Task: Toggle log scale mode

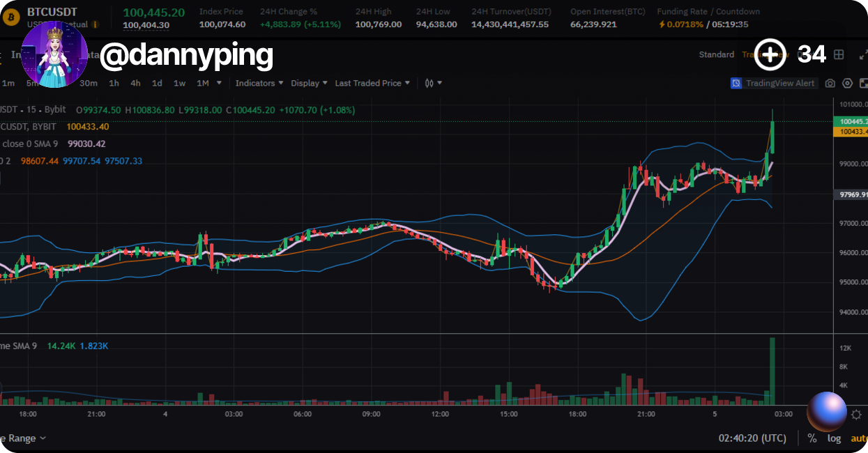Action: tap(834, 438)
